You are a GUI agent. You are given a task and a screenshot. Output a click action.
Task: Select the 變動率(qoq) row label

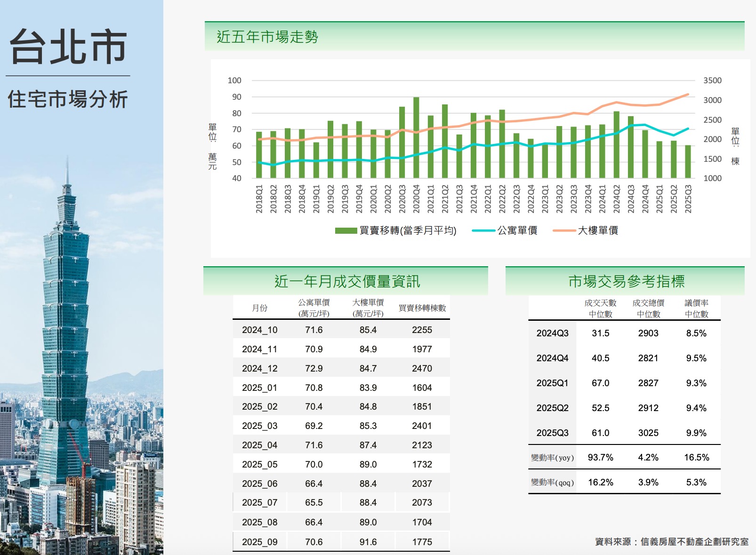click(x=552, y=483)
